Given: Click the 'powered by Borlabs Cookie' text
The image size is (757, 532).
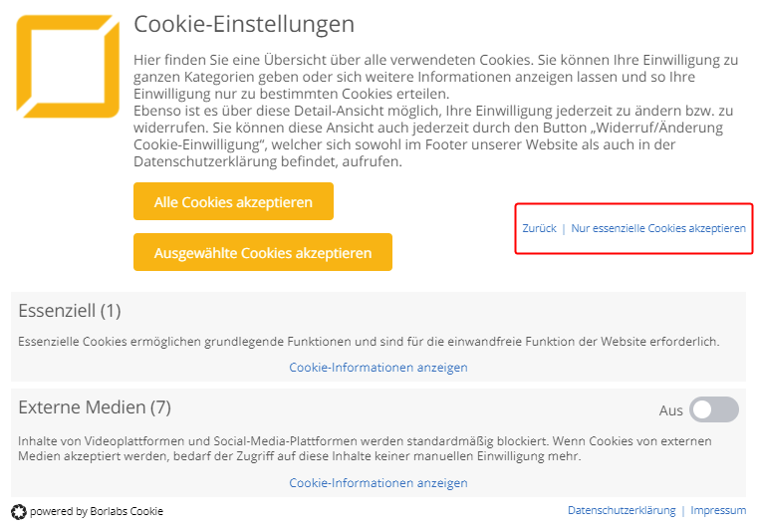Looking at the screenshot, I should point(97,511).
